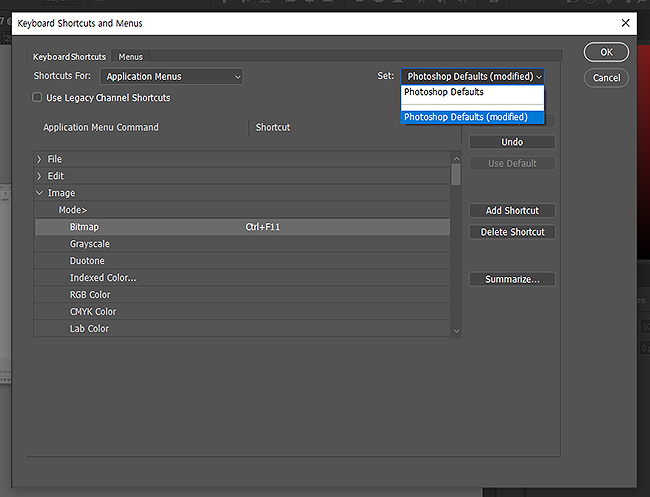Click the Delete Shortcut button
Image resolution: width=650 pixels, height=497 pixels.
pyautogui.click(x=512, y=232)
